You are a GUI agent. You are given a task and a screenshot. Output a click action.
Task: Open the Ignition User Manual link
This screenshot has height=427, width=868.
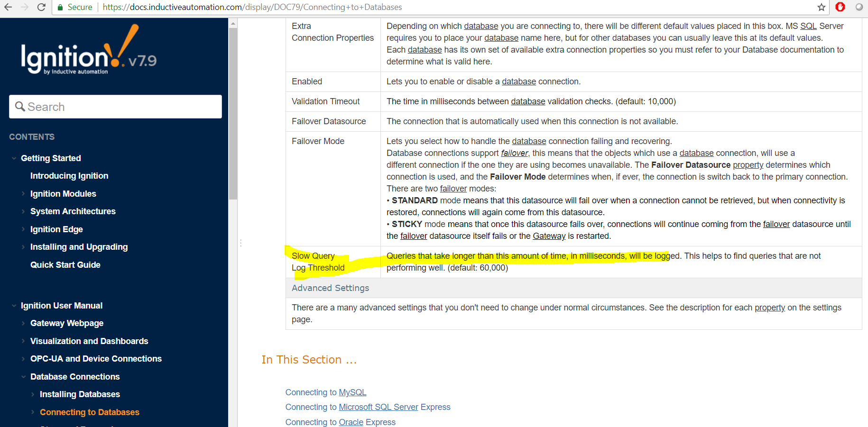click(62, 306)
